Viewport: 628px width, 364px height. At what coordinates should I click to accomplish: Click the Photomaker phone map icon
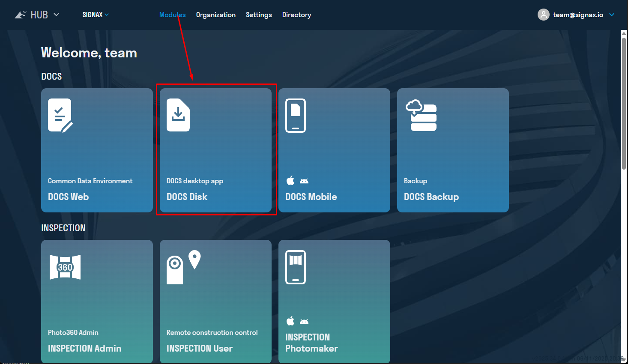click(x=296, y=267)
